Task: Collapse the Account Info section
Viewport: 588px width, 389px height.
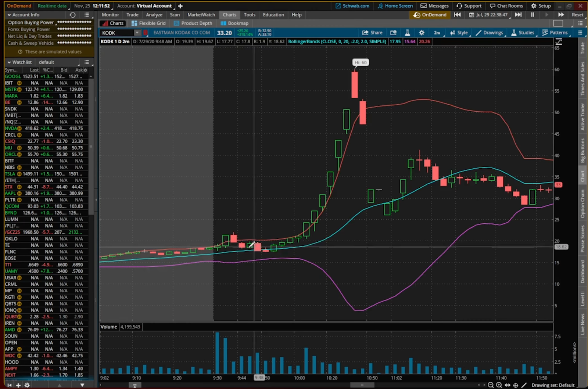Action: pyautogui.click(x=9, y=15)
